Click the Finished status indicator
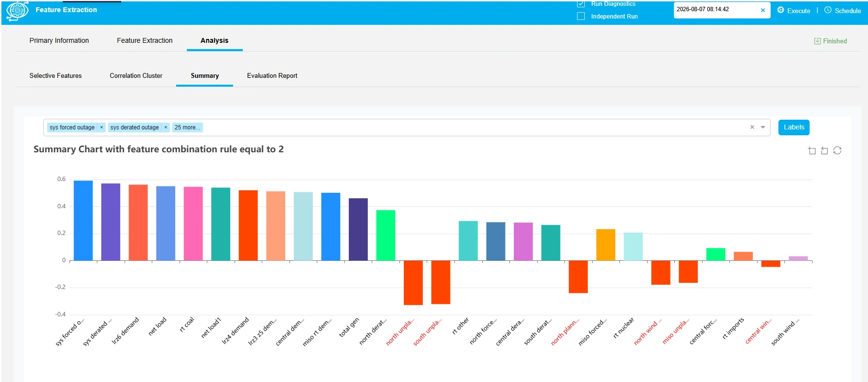This screenshot has height=382, width=868. [831, 41]
